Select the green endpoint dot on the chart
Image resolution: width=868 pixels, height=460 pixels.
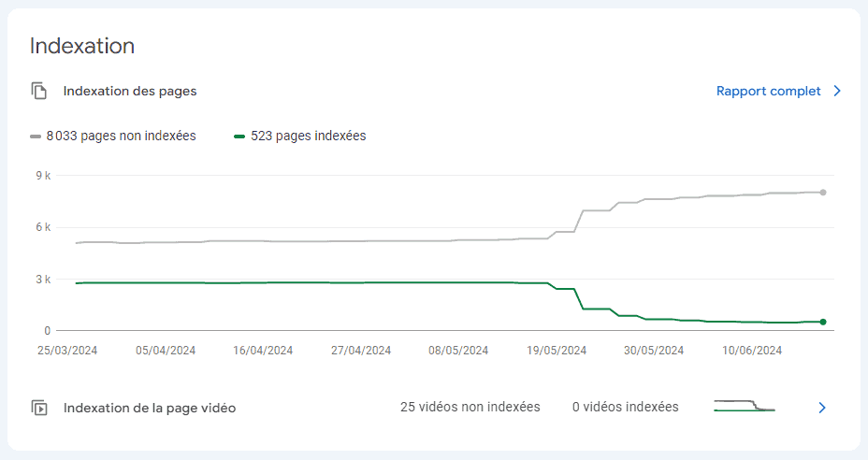pos(823,322)
